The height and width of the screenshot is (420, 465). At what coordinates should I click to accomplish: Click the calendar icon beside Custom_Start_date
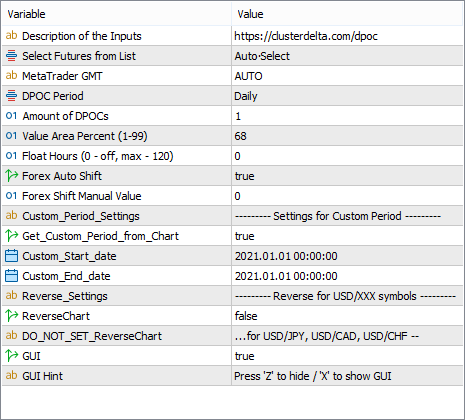(x=11, y=256)
